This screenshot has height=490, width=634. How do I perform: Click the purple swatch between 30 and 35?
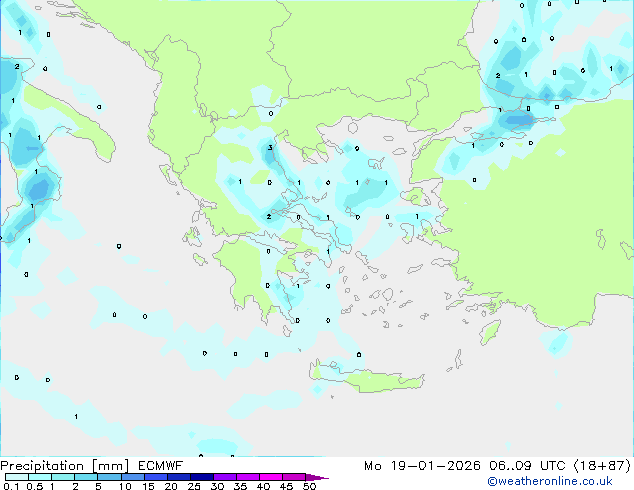pyautogui.click(x=224, y=477)
